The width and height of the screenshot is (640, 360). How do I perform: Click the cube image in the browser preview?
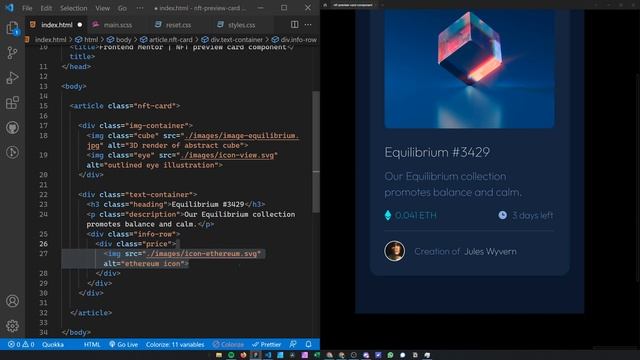469,68
